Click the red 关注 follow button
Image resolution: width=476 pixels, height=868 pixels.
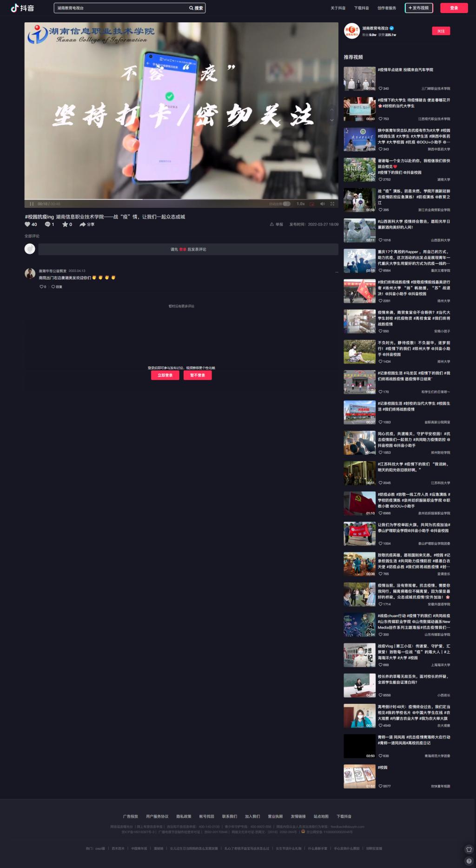[441, 31]
